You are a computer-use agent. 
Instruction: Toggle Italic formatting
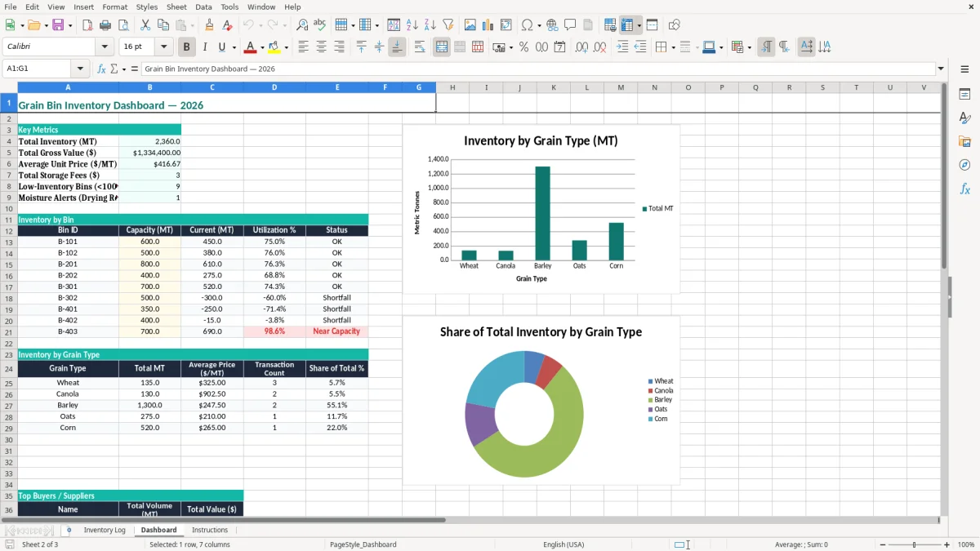point(204,47)
